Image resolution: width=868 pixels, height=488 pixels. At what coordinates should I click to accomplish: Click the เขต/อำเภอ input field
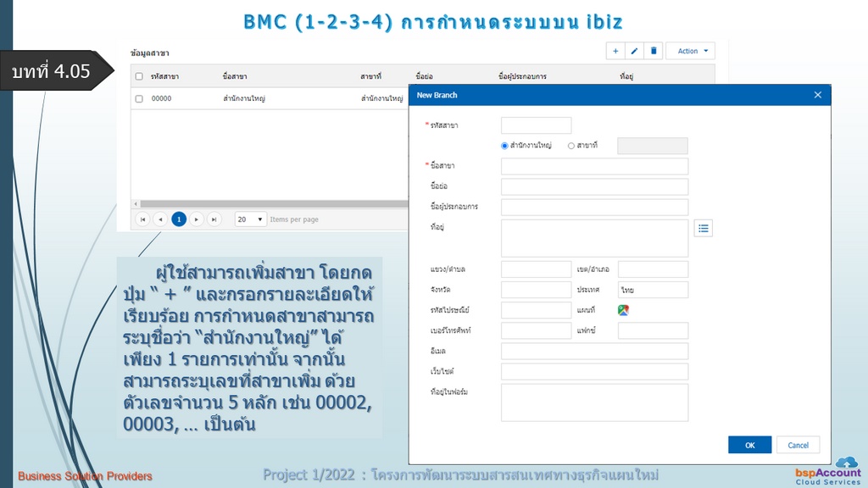click(x=654, y=269)
